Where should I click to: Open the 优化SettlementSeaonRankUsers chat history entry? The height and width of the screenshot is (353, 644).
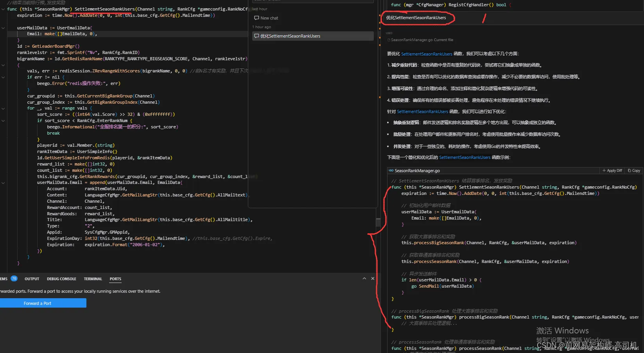point(313,36)
